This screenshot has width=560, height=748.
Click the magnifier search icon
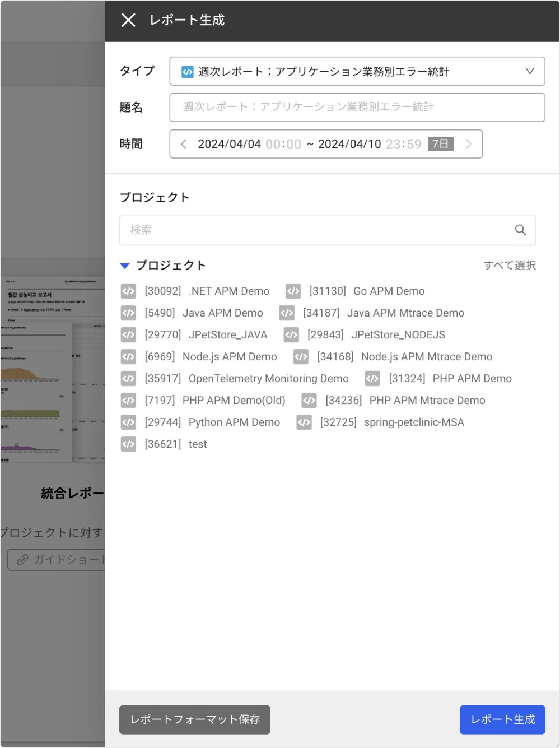[x=521, y=230]
